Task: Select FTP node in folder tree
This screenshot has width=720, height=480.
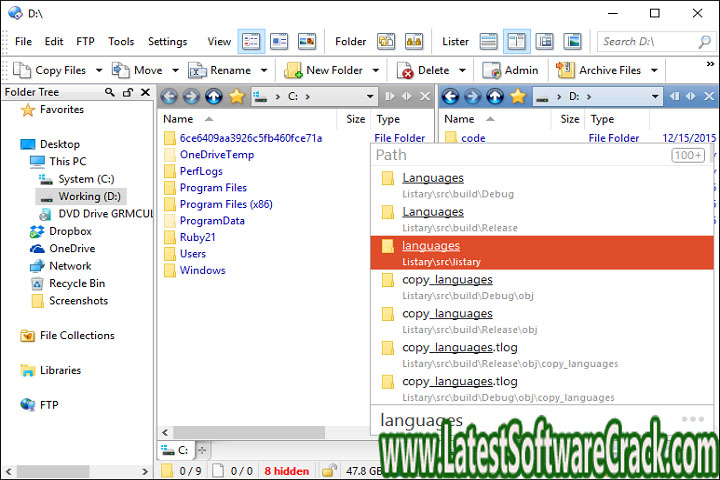Action: [39, 405]
